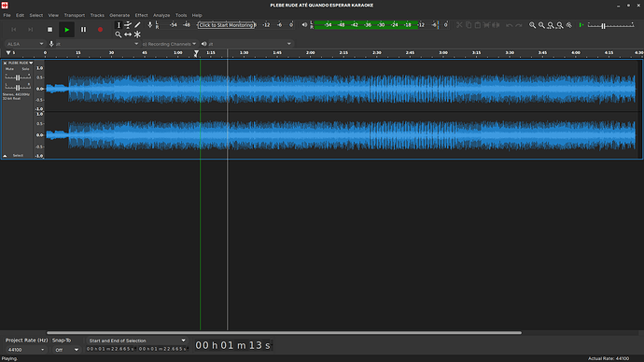Open the Generate menu

click(x=119, y=15)
